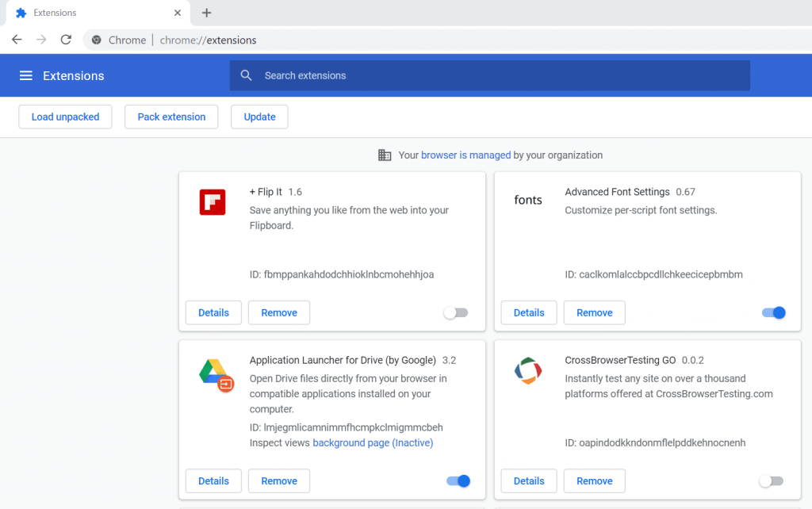
Task: Select the Extensions browser tab
Action: coord(98,13)
